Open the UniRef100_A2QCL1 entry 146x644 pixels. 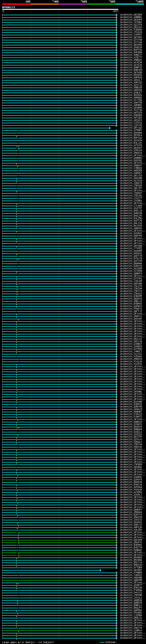pyautogui.click(x=131, y=432)
